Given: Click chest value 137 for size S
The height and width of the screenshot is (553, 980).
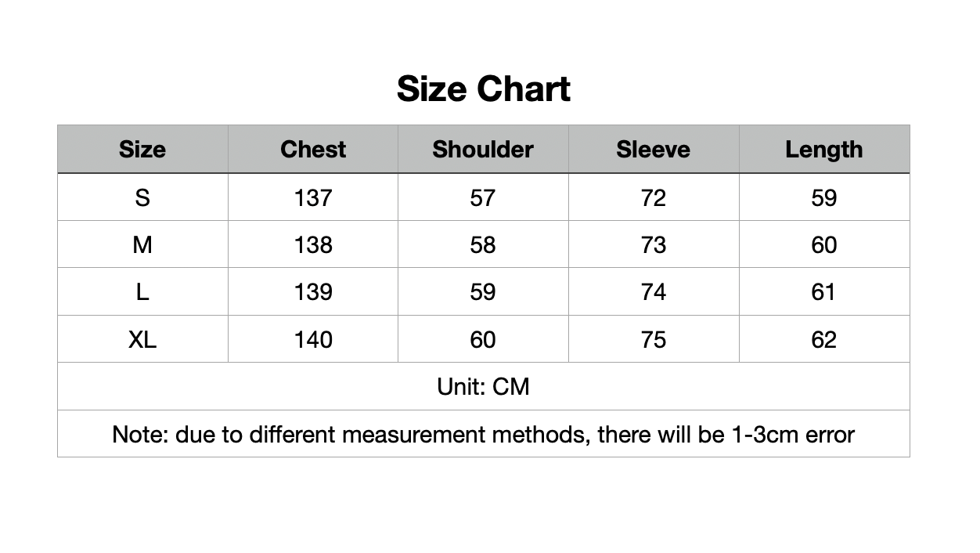Looking at the screenshot, I should click(x=313, y=197).
